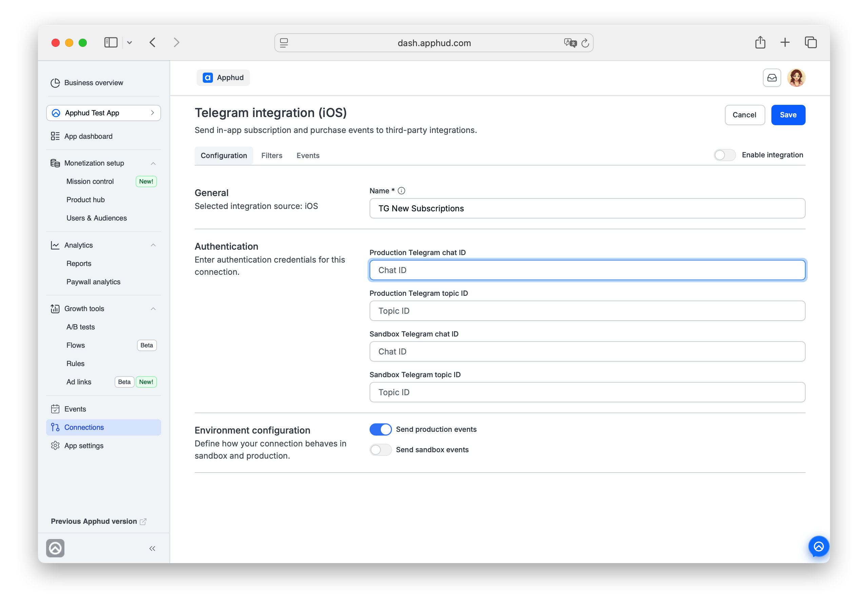868x614 pixels.
Task: Click the Cancel button
Action: (x=744, y=115)
